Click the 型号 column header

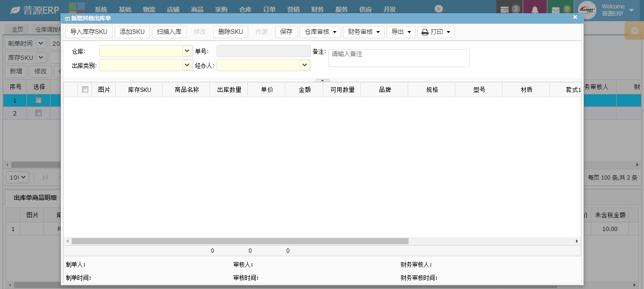coord(479,90)
